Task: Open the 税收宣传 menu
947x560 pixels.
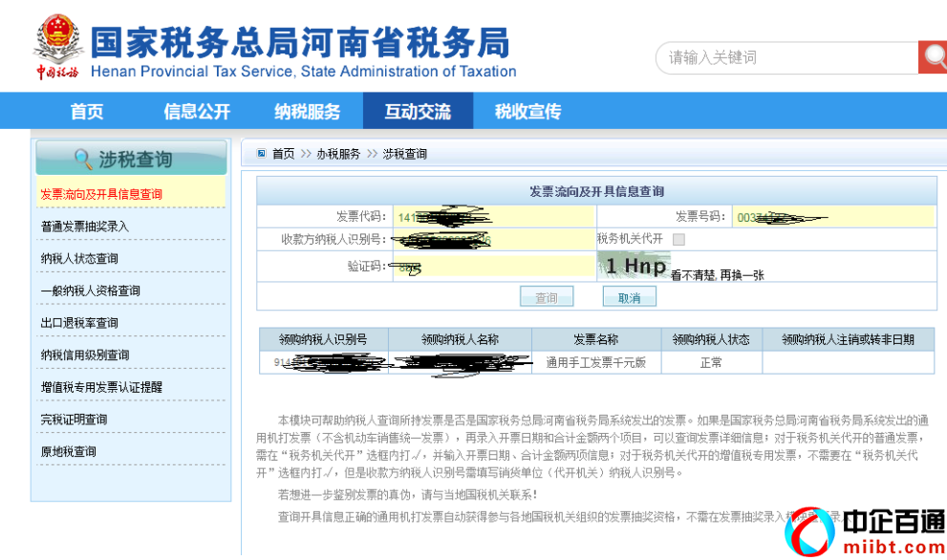Action: click(527, 111)
